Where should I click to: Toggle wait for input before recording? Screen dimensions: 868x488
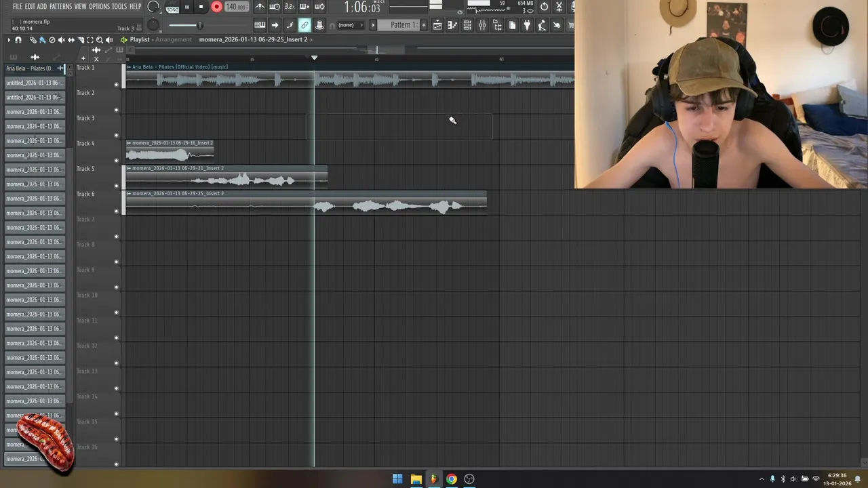275,7
